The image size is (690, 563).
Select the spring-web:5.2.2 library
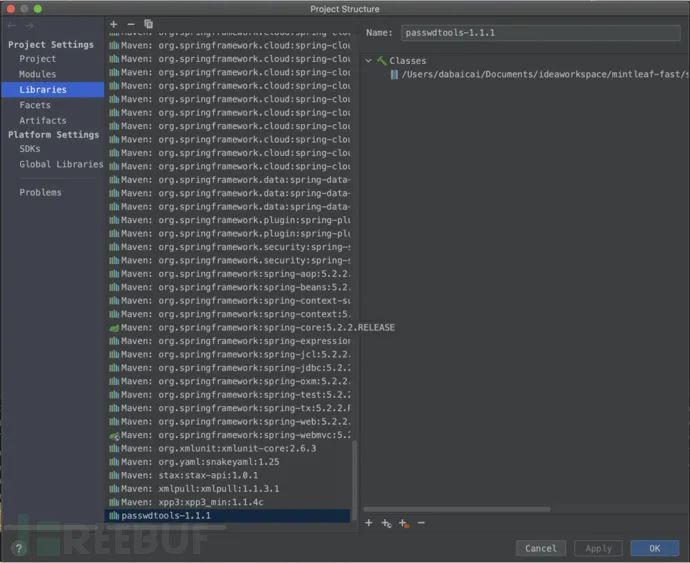point(229,422)
